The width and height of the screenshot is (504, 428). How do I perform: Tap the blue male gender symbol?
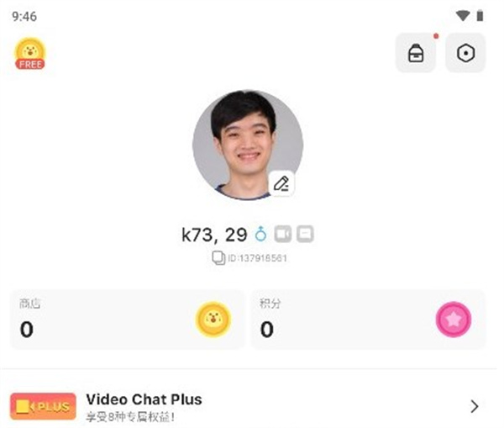(x=260, y=234)
